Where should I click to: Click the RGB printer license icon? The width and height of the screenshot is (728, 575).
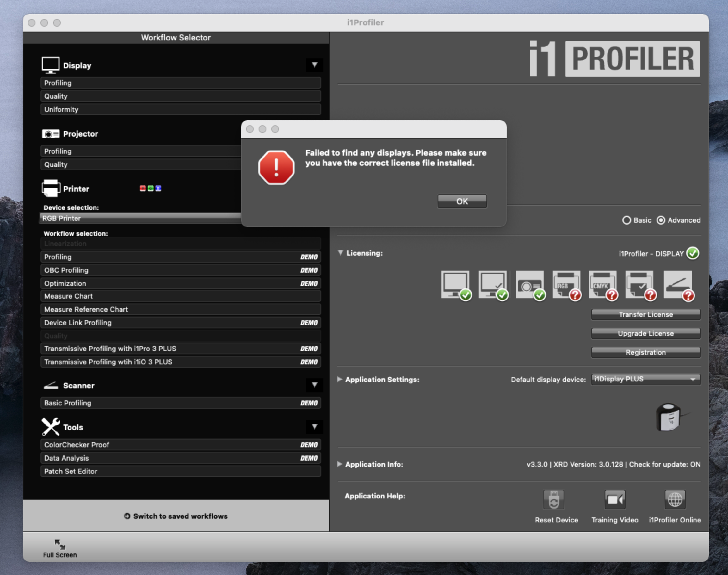click(566, 285)
